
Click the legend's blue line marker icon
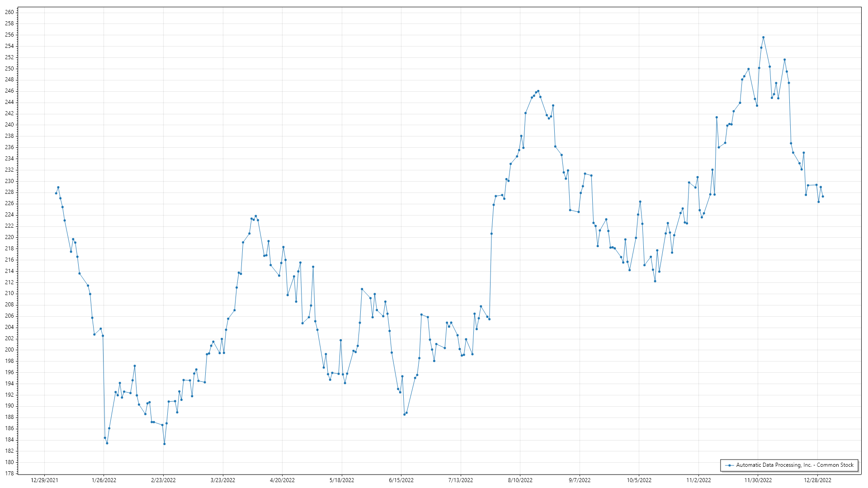[729, 465]
